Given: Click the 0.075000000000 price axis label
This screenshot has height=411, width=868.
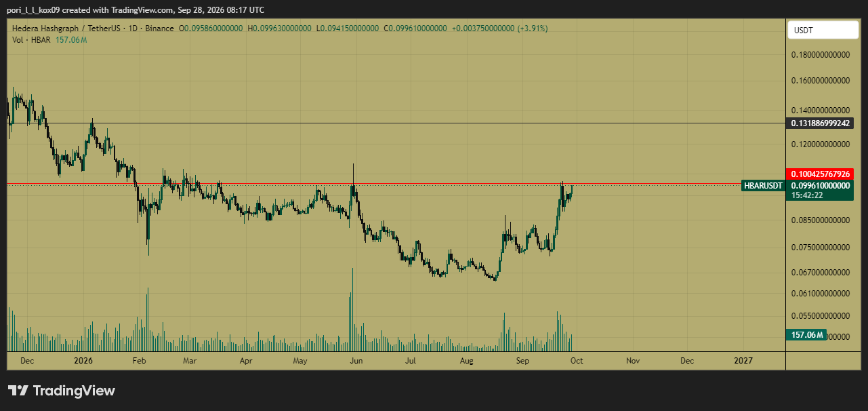Looking at the screenshot, I should pos(820,248).
